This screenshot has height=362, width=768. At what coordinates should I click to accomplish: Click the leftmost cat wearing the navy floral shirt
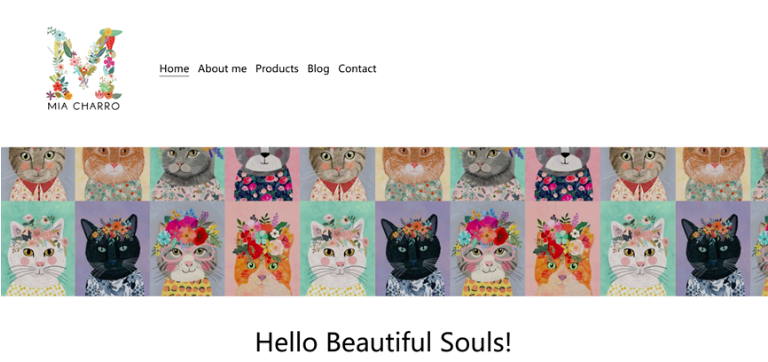pos(263,174)
